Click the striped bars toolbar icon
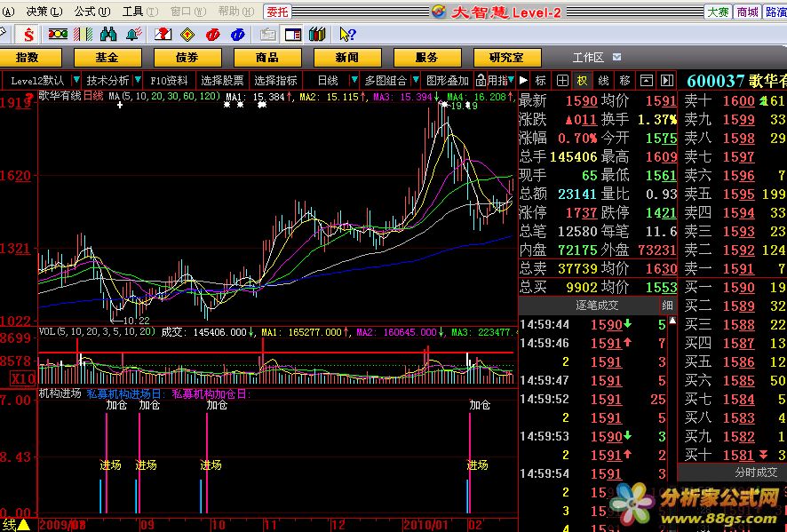This screenshot has width=787, height=532. (83, 34)
